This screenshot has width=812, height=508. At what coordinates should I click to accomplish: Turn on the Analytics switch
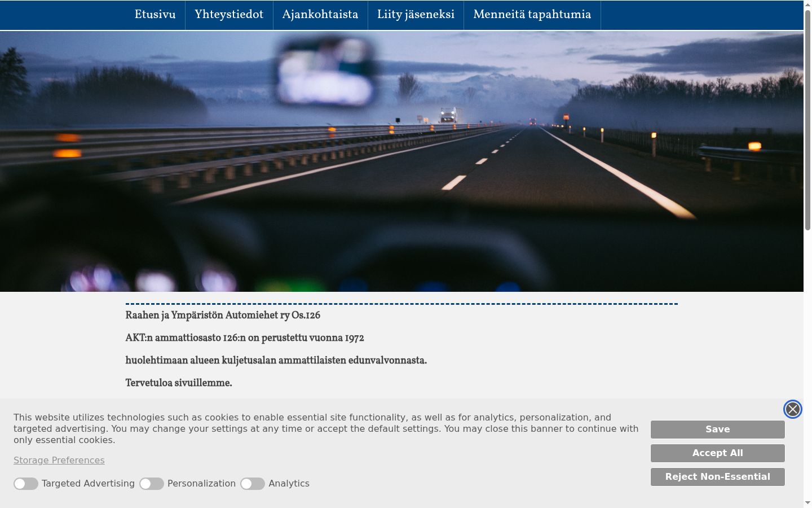pyautogui.click(x=253, y=484)
